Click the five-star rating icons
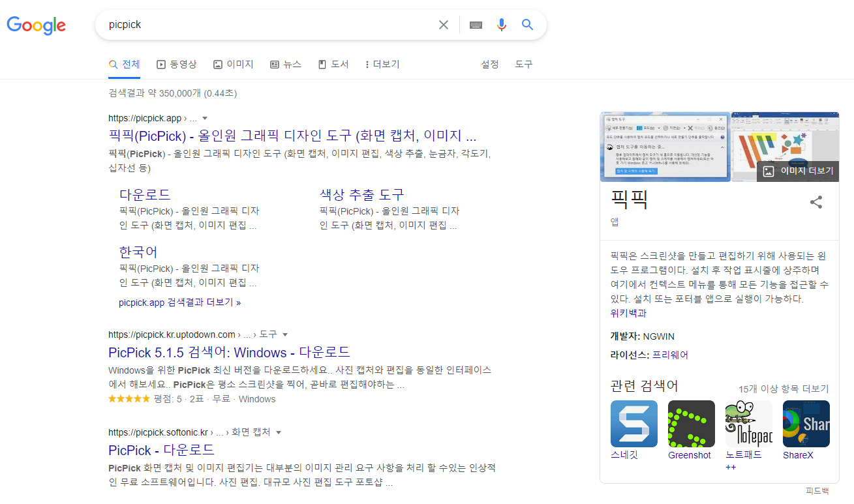This screenshot has height=504, width=854. click(x=129, y=398)
